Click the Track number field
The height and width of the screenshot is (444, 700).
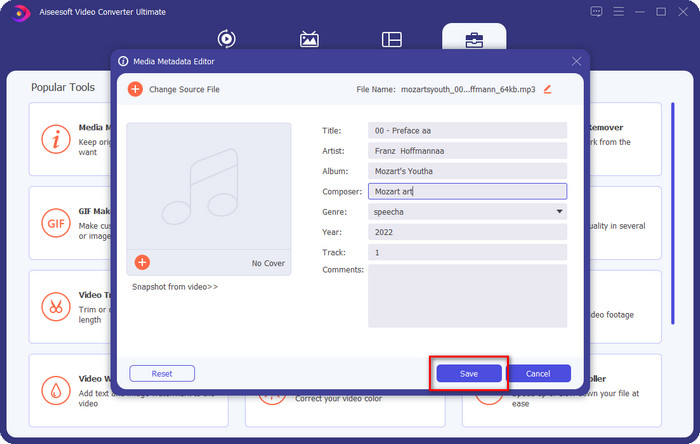[467, 253]
